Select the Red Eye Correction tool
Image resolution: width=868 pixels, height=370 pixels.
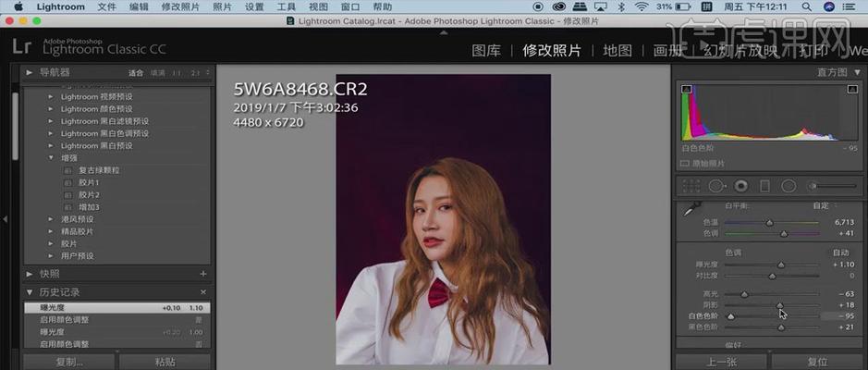click(740, 186)
